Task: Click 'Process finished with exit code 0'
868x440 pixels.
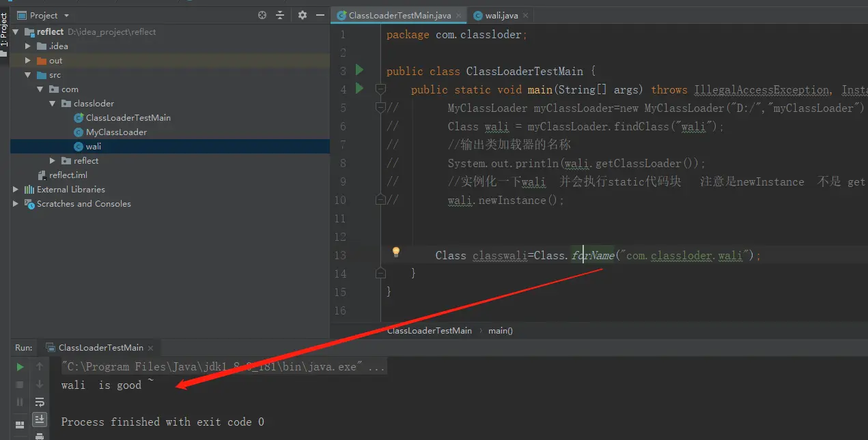Action: coord(163,422)
